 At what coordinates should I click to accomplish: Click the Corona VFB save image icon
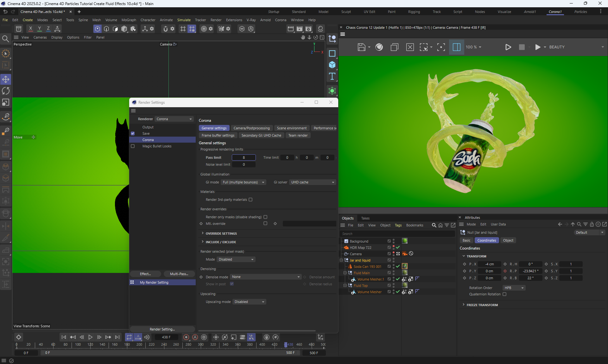coord(361,47)
